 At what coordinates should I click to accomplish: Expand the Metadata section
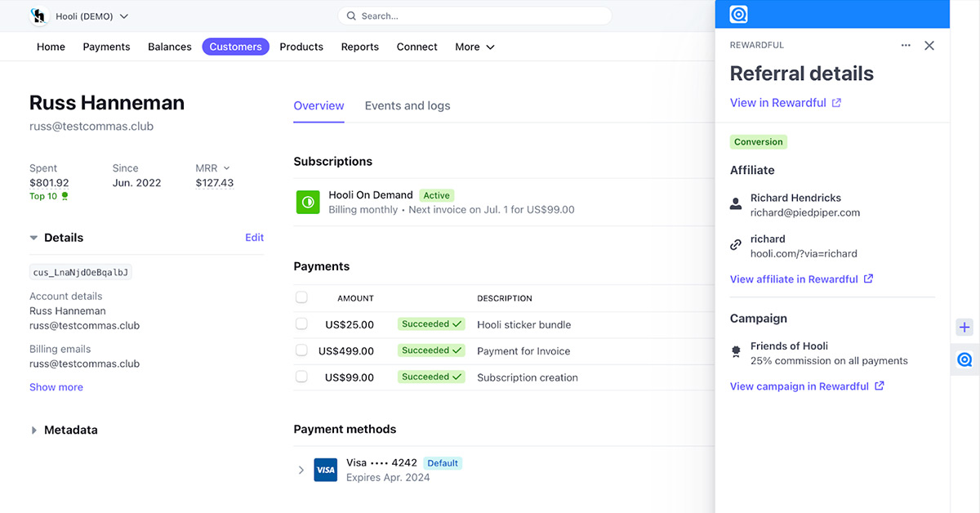[34, 430]
